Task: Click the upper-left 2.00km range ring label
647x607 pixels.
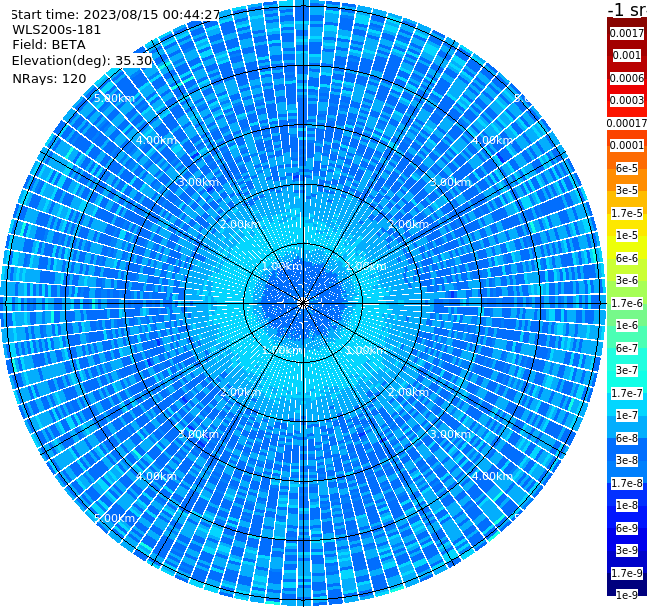Action: pyautogui.click(x=241, y=224)
